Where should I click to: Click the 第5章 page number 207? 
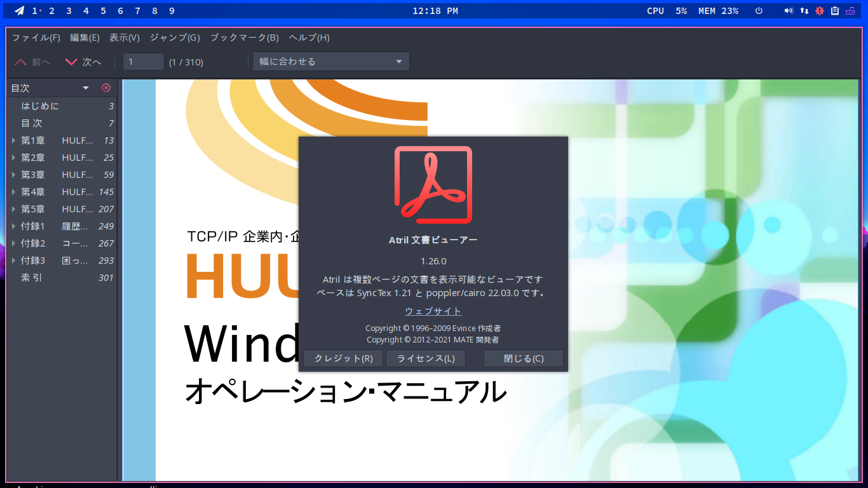coord(106,209)
